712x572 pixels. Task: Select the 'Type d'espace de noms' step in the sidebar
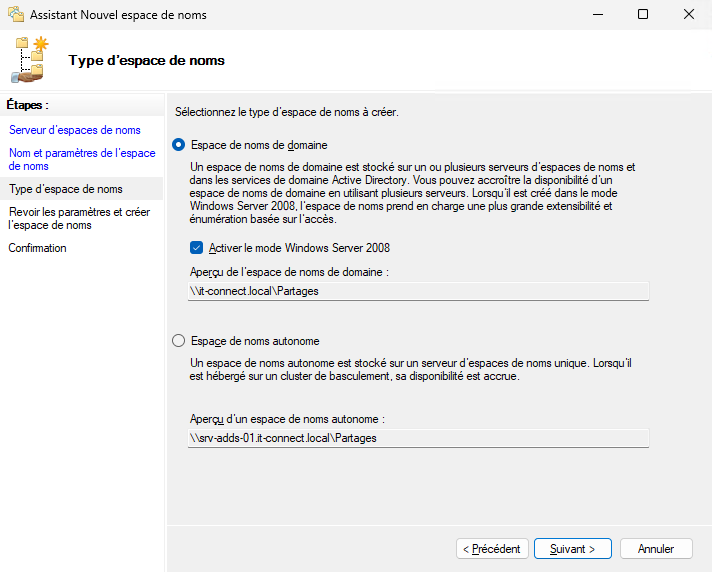[66, 189]
